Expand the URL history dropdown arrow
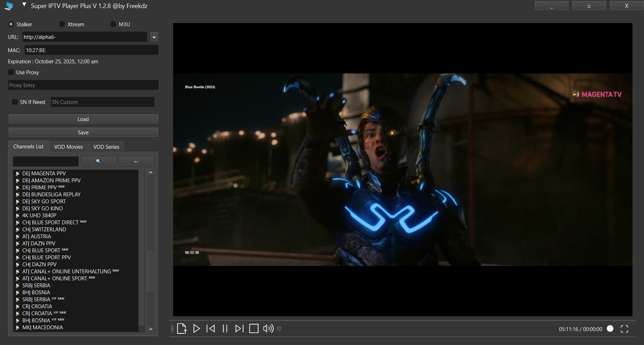The image size is (644, 345). (x=154, y=37)
